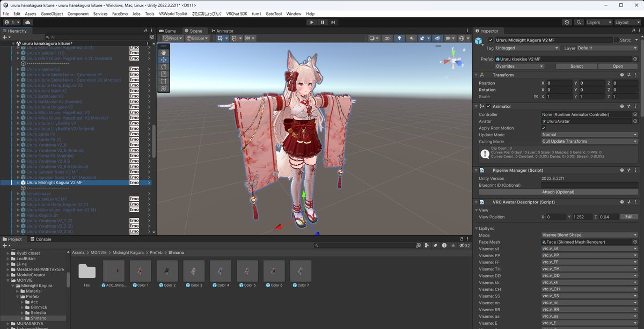Screen dimensions: 644x329
Task: Toggle Apply Root Motion checkbox
Action: coord(544,128)
